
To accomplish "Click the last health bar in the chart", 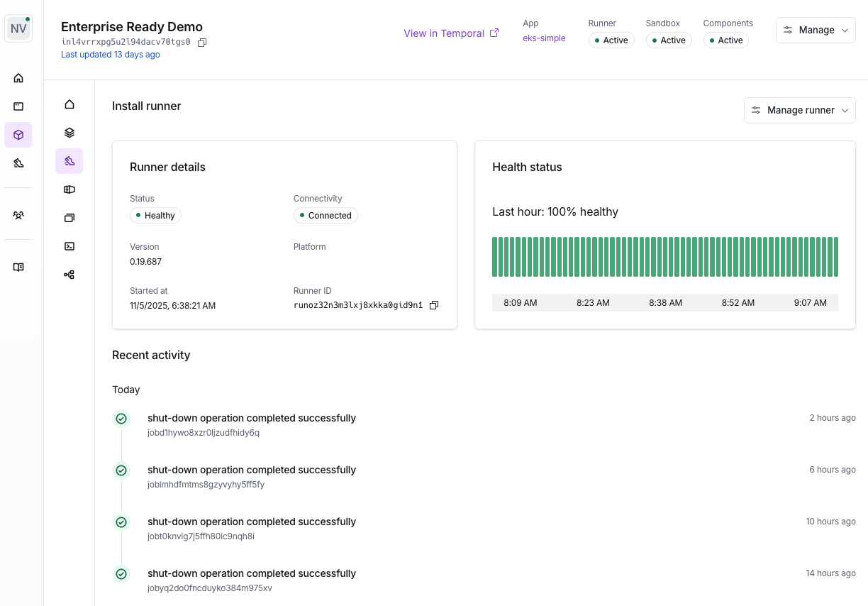I will coord(835,257).
